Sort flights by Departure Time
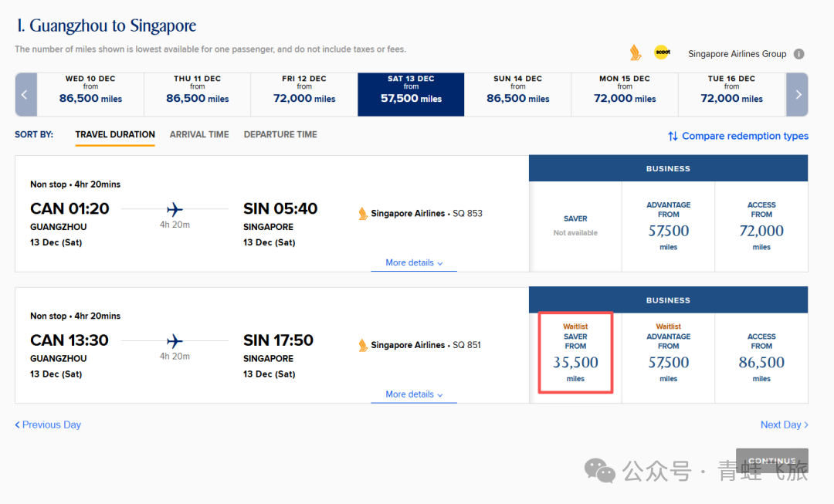Image resolution: width=834 pixels, height=504 pixels. click(280, 134)
